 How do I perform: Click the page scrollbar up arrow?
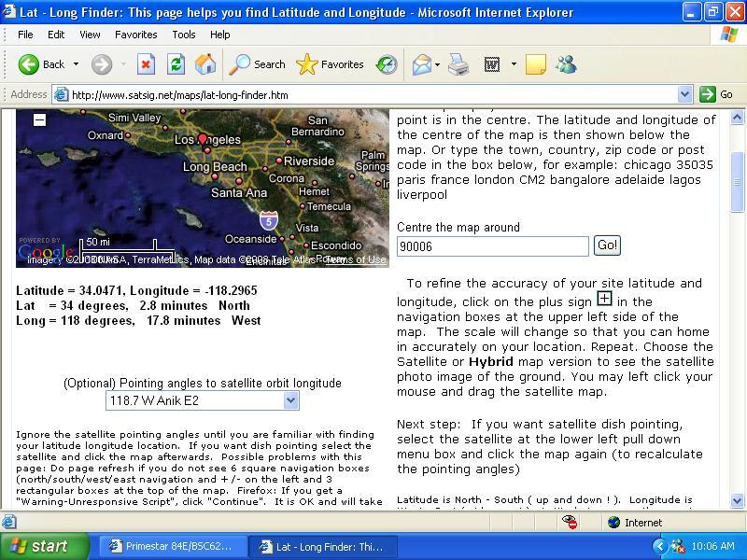(x=737, y=117)
